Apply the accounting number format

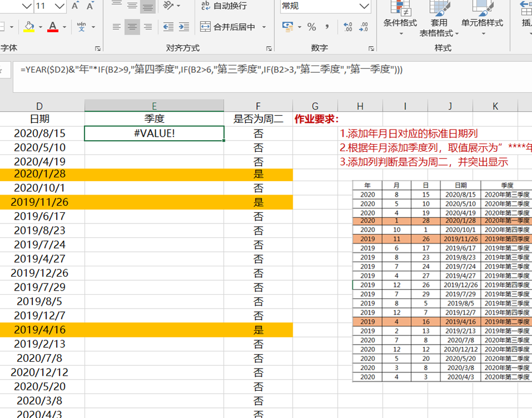pyautogui.click(x=288, y=27)
